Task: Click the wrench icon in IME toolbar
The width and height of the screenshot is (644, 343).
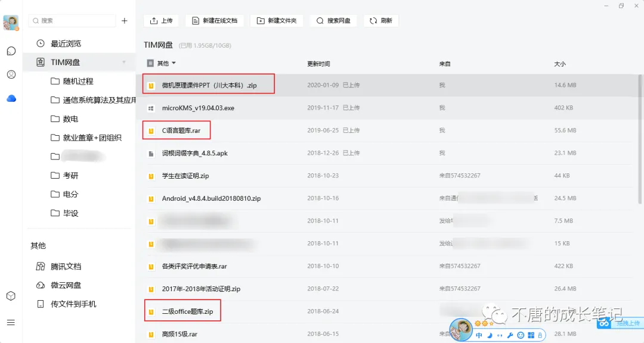Action: (510, 335)
